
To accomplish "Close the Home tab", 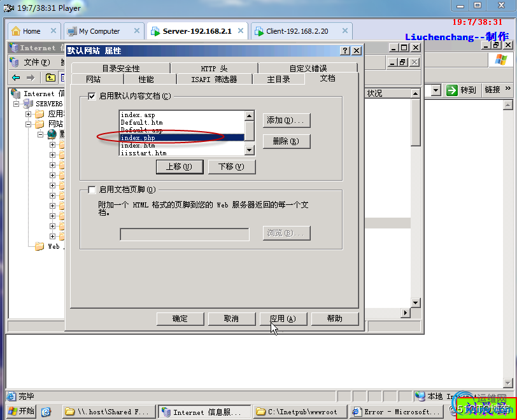I will click(53, 31).
